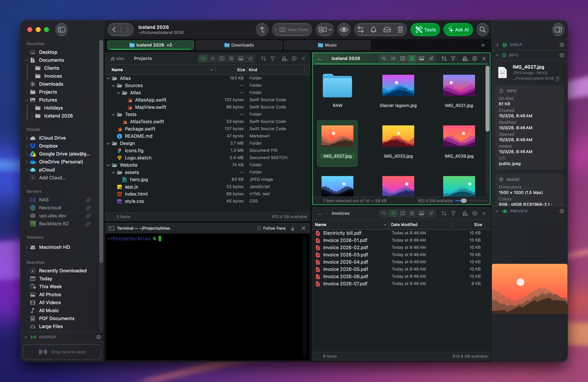Toggle the eye preview button in toolbar

tap(344, 30)
